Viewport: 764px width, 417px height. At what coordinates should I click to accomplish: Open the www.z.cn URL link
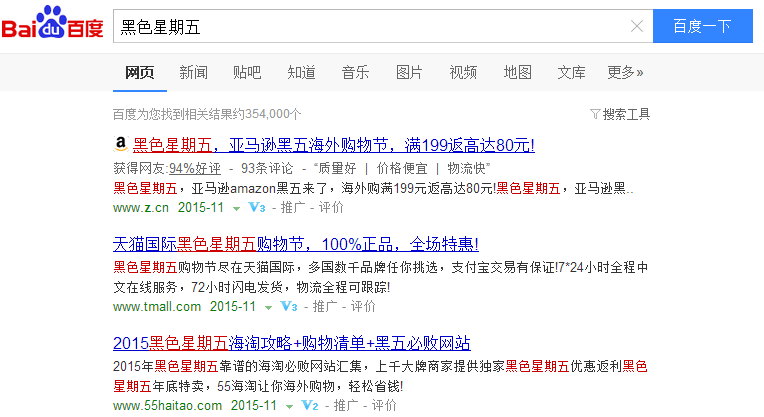(x=141, y=208)
